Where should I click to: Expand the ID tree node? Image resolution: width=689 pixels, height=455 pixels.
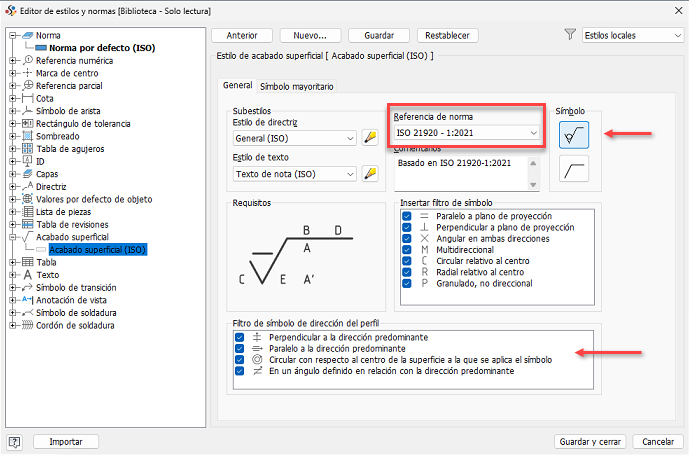pos(13,161)
